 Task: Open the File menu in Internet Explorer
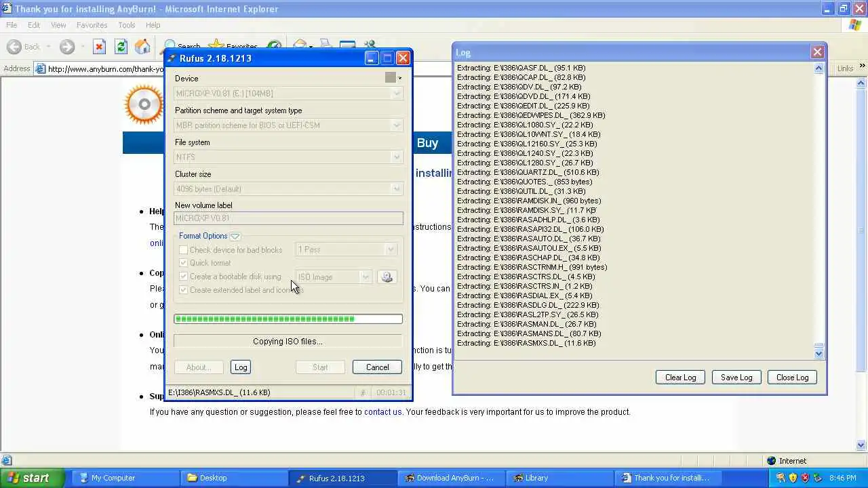tap(12, 25)
